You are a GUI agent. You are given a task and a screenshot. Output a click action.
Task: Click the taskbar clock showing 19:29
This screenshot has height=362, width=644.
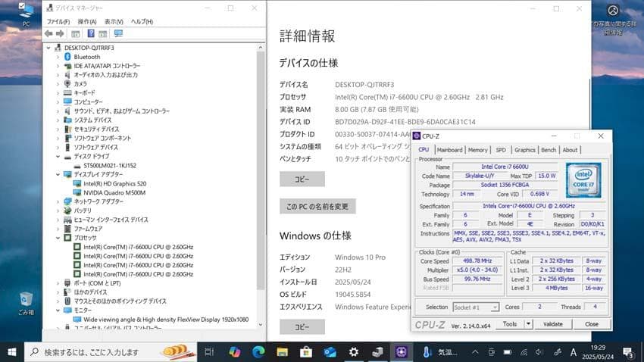[598, 352]
